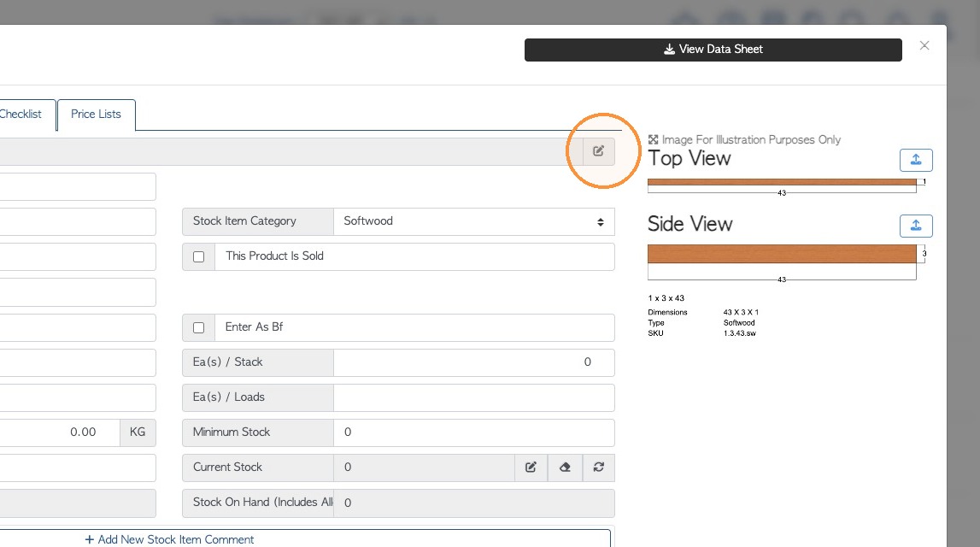
Task: Edit the Current Stock value icon
Action: click(531, 468)
